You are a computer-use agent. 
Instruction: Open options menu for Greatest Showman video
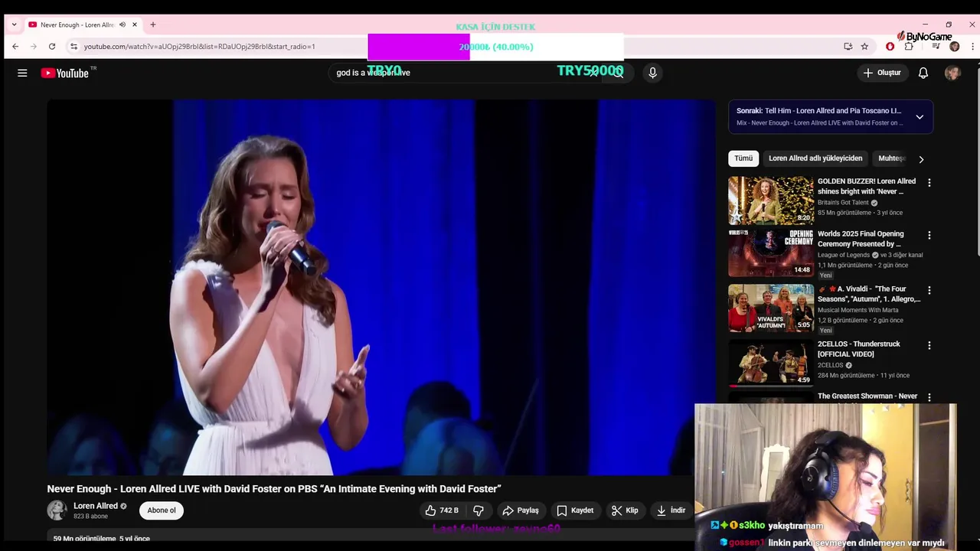click(929, 397)
